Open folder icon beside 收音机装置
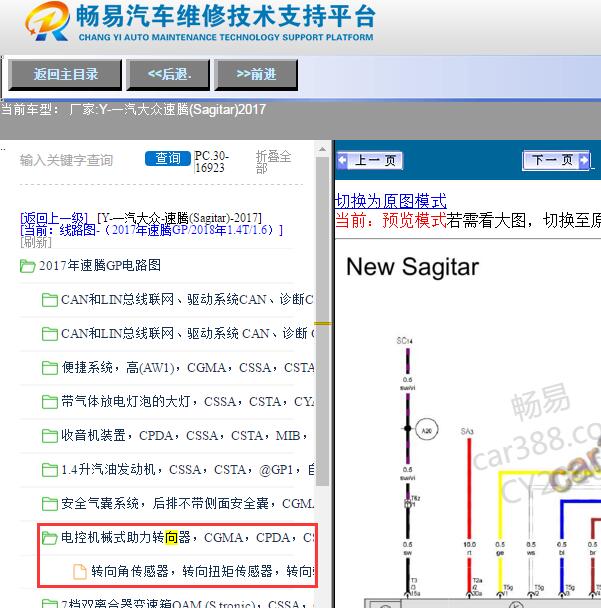Viewport: 601px width, 608px height. point(50,436)
